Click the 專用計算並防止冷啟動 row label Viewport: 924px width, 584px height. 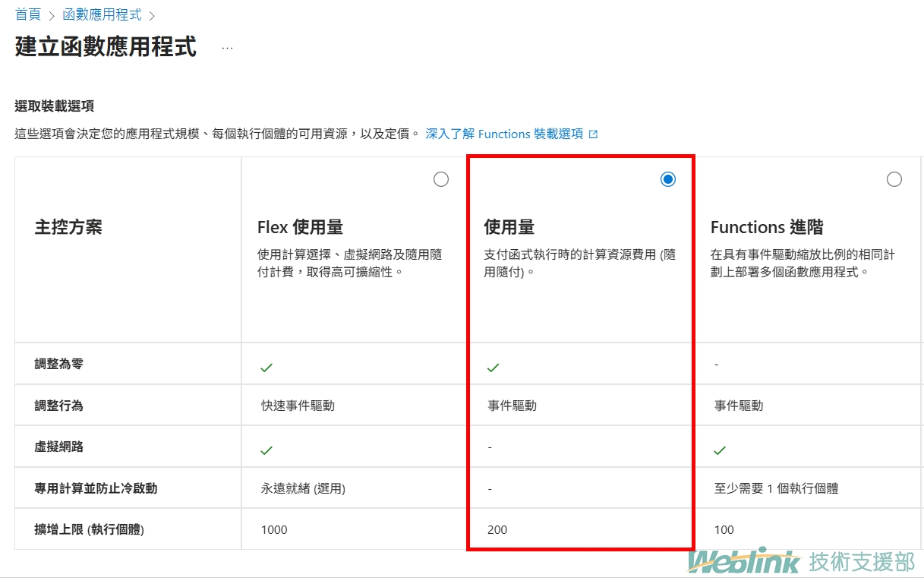(x=96, y=488)
